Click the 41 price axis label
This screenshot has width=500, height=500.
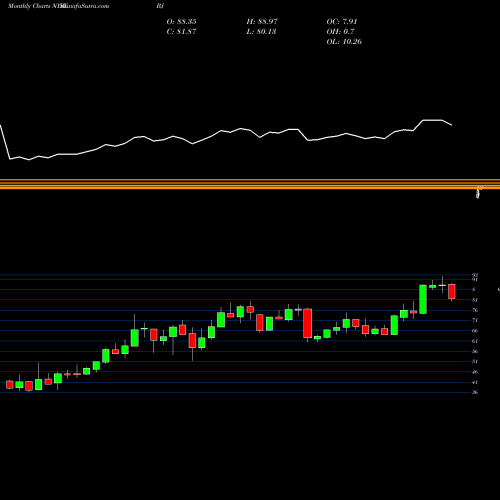coord(475,382)
